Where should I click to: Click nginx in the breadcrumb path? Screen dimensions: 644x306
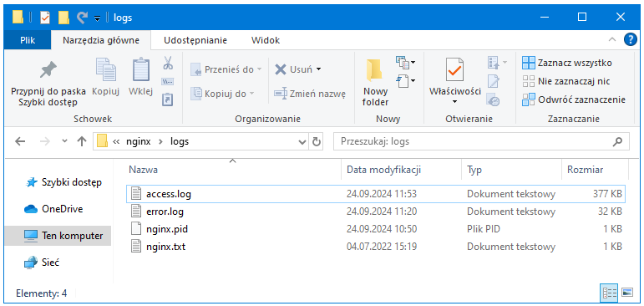click(138, 142)
